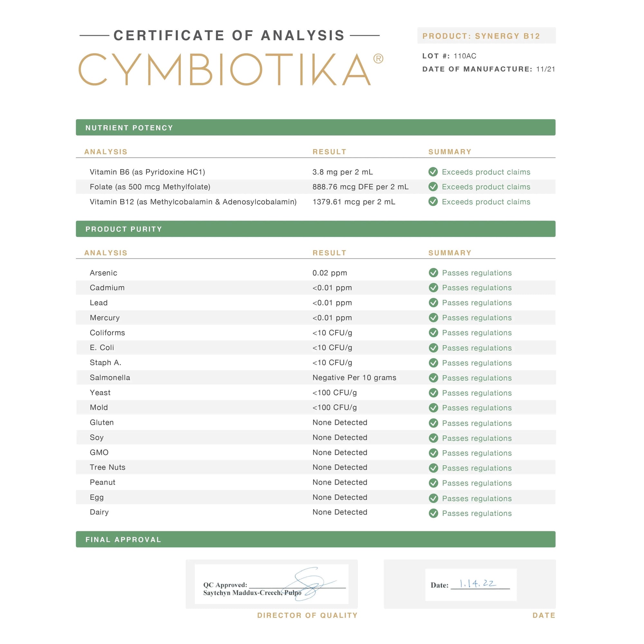Click the Salmonella row checkmark icon
Image resolution: width=644 pixels, height=644 pixels.
(x=433, y=378)
